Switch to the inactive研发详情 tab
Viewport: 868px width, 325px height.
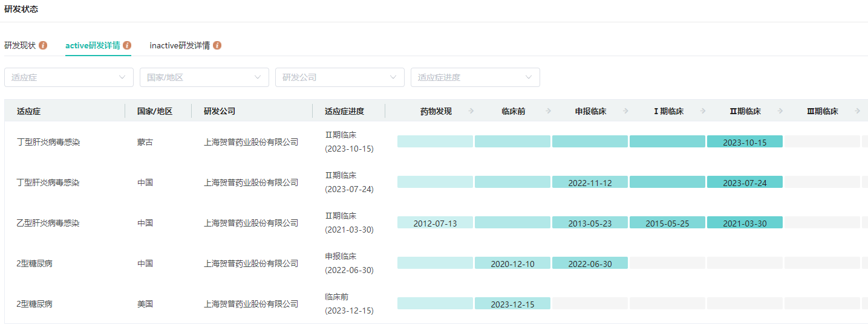click(x=180, y=45)
